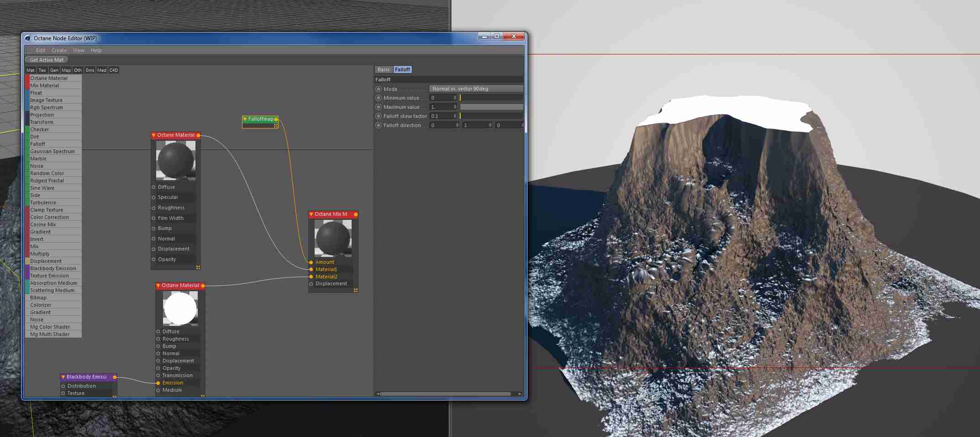The image size is (980, 437).
Task: Click the Film Width input port circle
Action: click(x=154, y=218)
